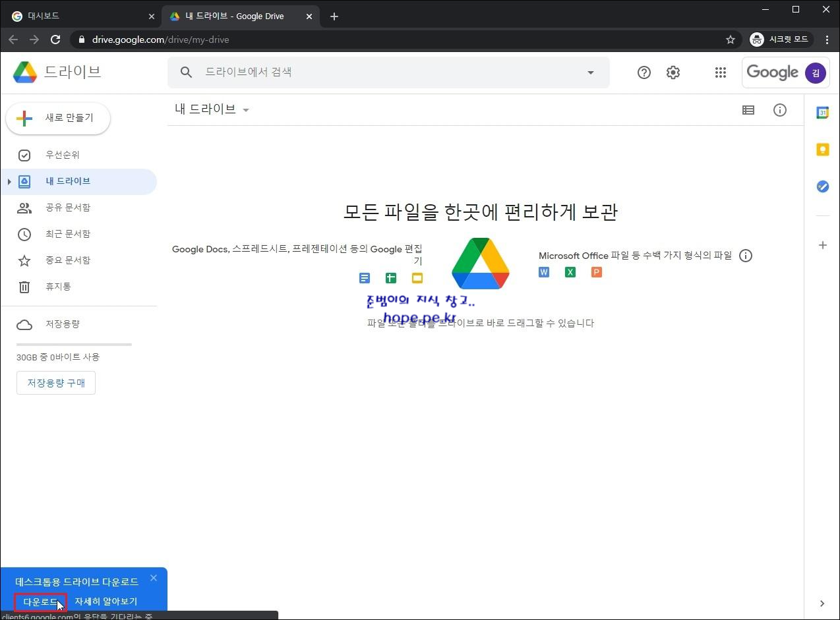
Task: Open a new browser tab
Action: (x=334, y=16)
